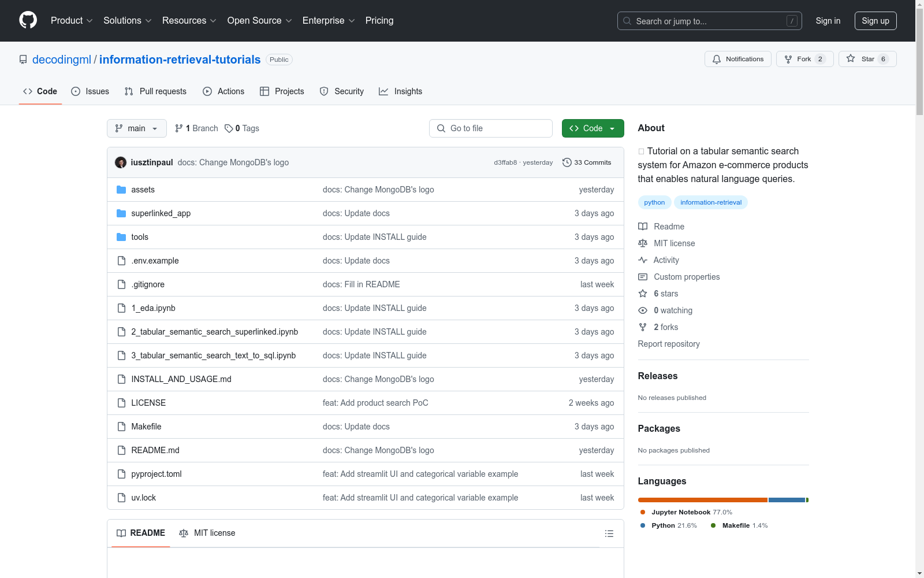Click the tools folder icon
The height and width of the screenshot is (578, 924).
121,237
